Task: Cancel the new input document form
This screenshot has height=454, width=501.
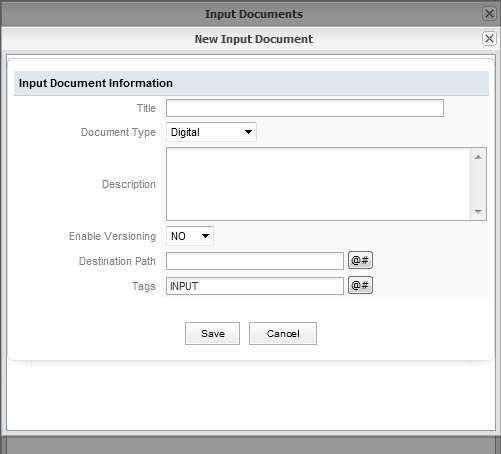Action: (x=283, y=333)
